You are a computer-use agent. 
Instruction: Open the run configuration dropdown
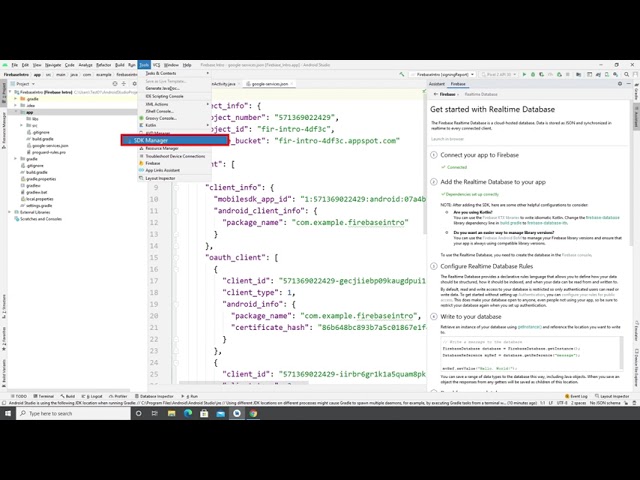tap(442, 75)
